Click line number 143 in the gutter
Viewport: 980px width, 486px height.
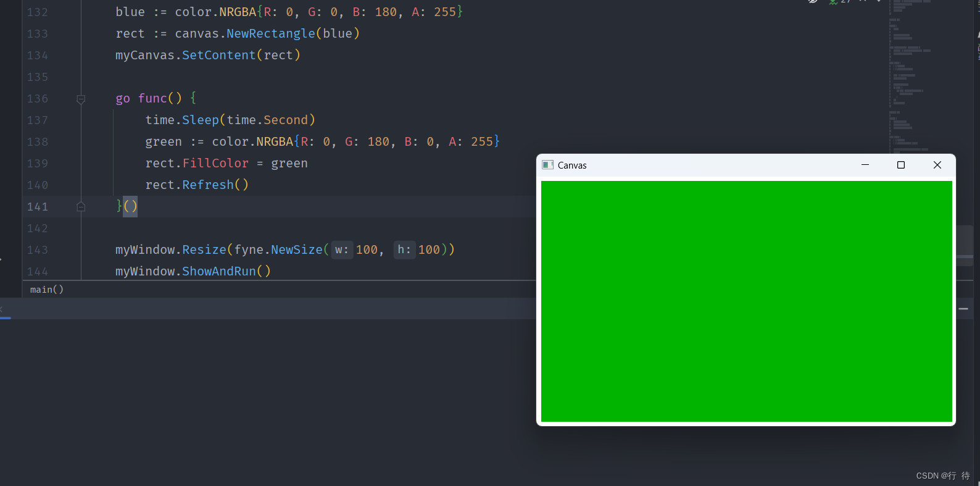pos(38,250)
